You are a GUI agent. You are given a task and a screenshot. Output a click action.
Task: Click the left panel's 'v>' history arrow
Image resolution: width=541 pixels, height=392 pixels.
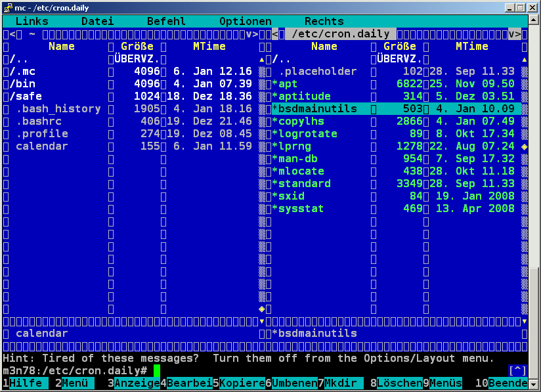(x=252, y=34)
